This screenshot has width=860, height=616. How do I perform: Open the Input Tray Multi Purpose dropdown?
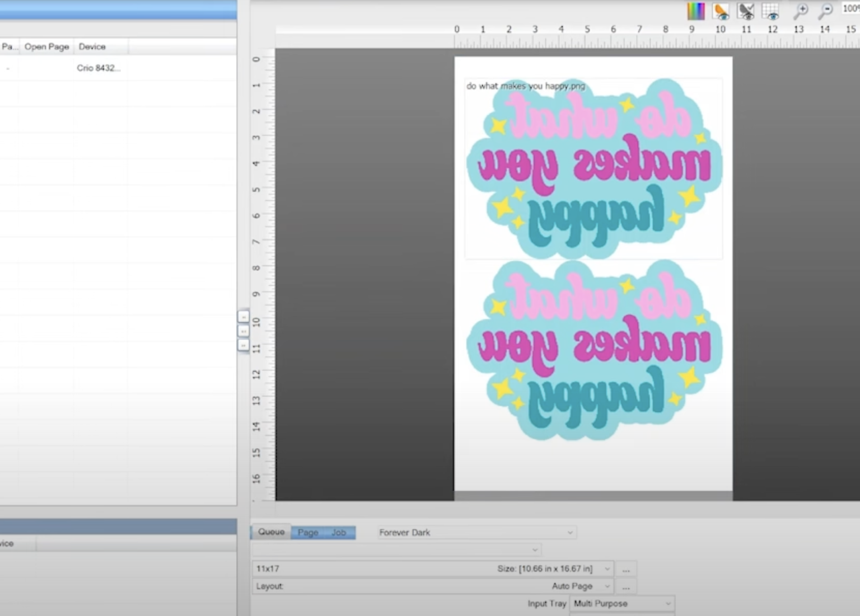pyautogui.click(x=667, y=604)
